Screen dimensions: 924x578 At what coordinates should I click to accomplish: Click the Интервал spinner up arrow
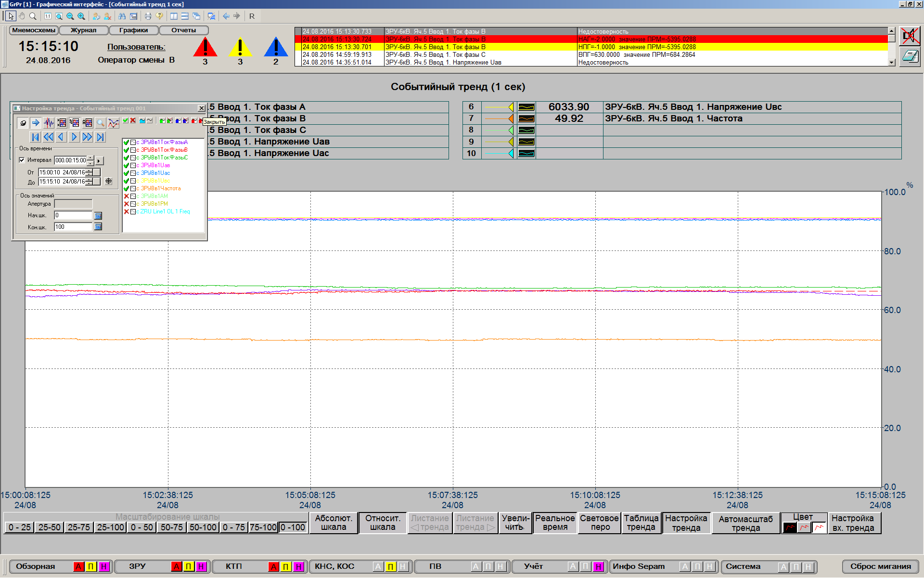[90, 158]
